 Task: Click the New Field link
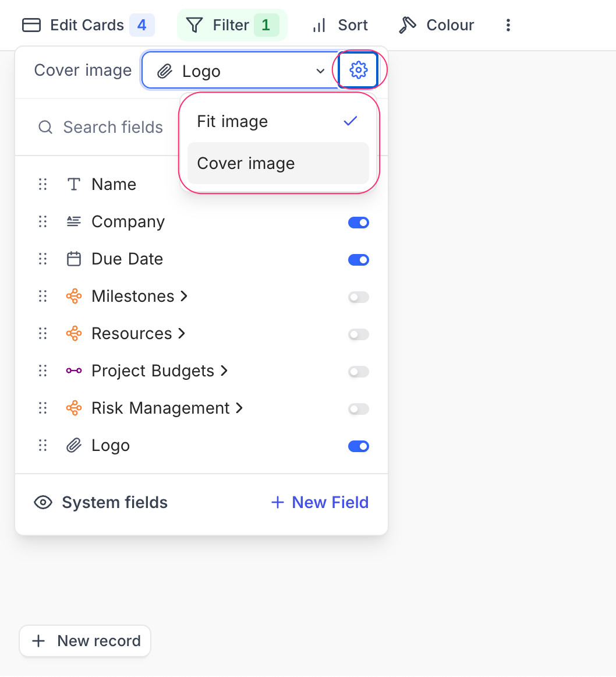coord(319,502)
